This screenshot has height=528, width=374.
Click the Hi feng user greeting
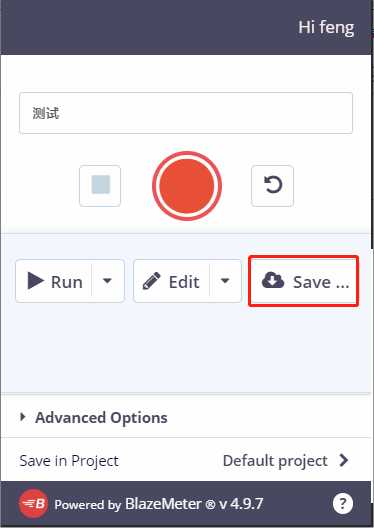pyautogui.click(x=326, y=27)
